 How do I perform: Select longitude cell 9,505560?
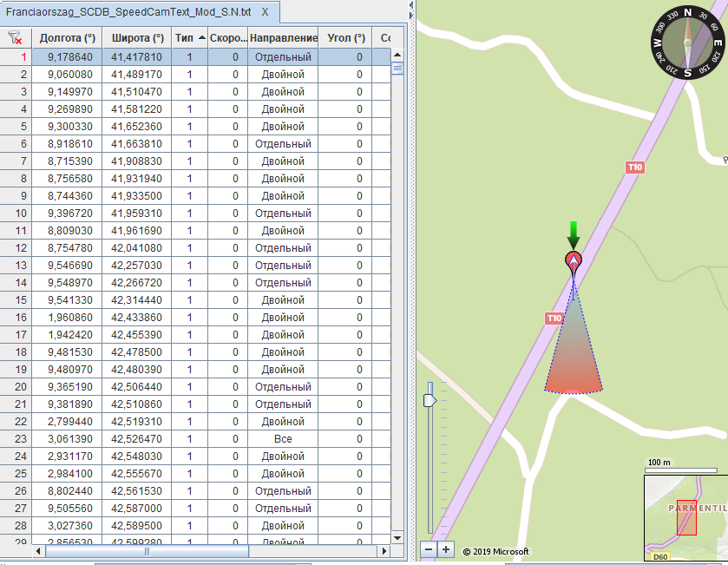(67, 509)
